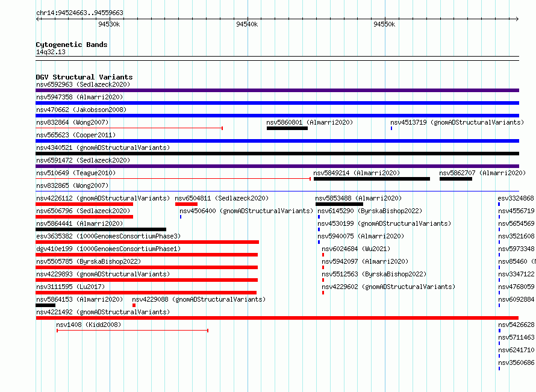Click nsv5860801 (Almarri2020) label
The image size is (536, 392).
(x=310, y=122)
